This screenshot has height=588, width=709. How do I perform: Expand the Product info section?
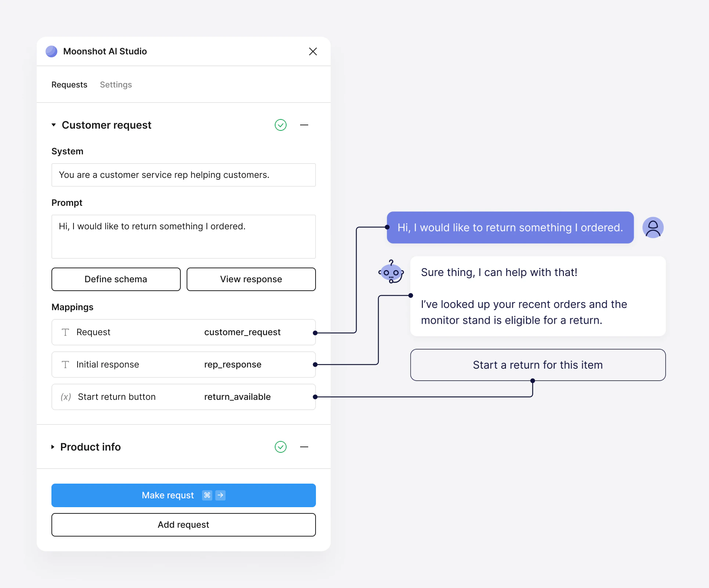(x=53, y=447)
